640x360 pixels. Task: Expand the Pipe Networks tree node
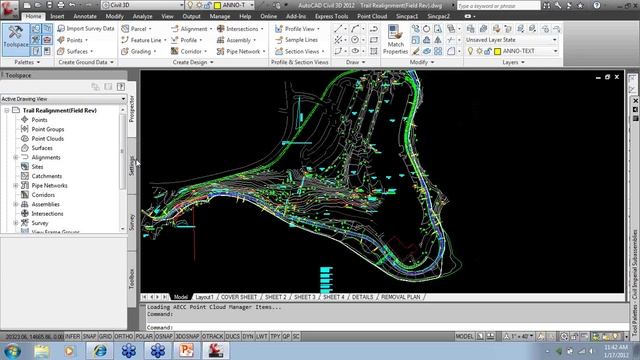coord(16,186)
